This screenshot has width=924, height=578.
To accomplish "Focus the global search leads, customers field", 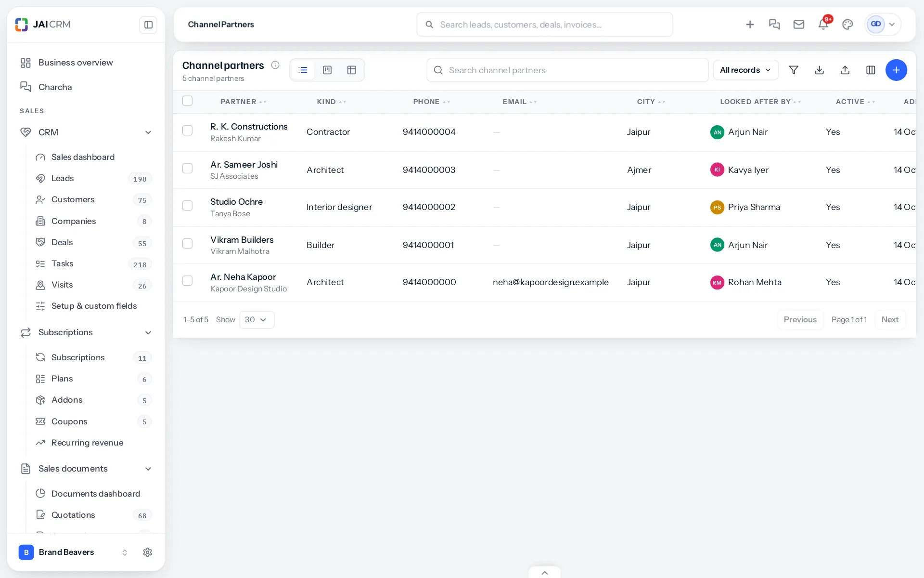I will (544, 25).
